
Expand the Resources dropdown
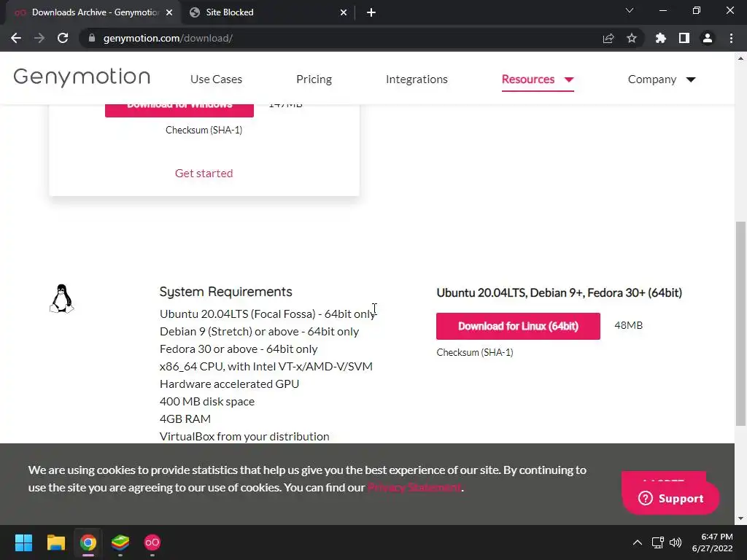(538, 79)
